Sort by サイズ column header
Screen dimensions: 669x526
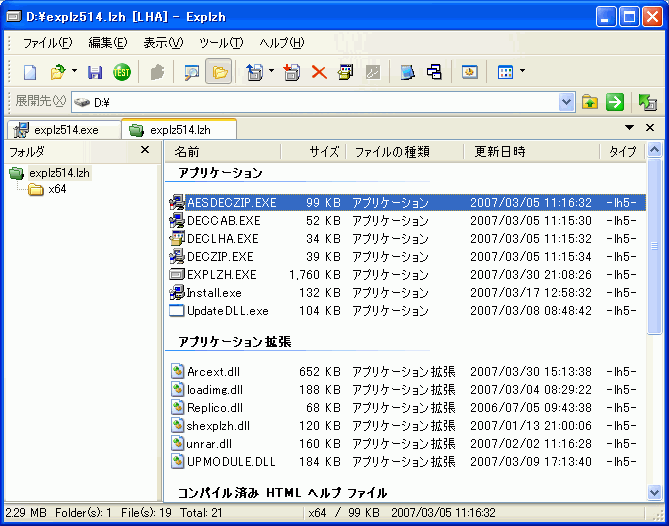(x=313, y=151)
